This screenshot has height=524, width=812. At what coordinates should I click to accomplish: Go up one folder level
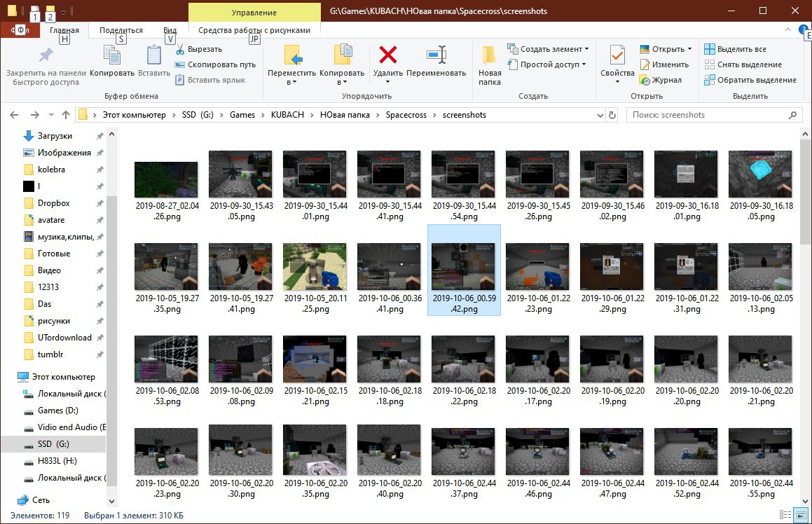pyautogui.click(x=66, y=115)
